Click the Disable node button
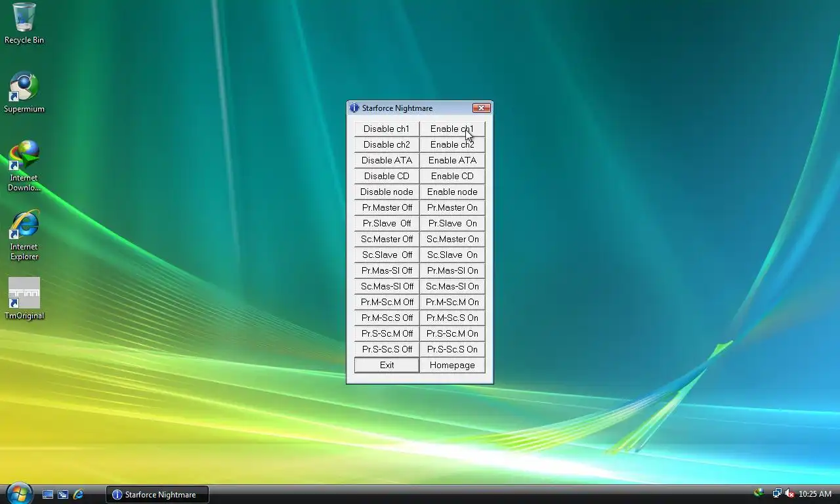Screen dimensions: 840x504 click(x=387, y=192)
